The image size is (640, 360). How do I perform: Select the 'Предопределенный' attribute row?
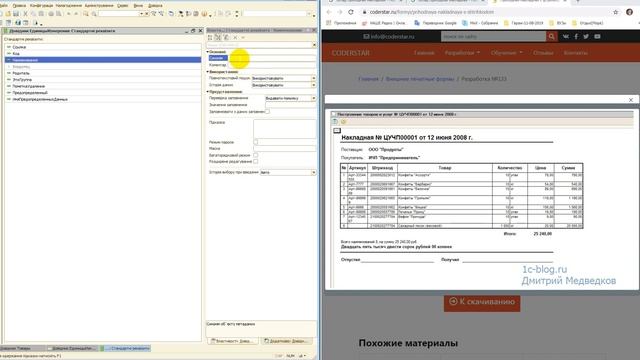(102, 93)
